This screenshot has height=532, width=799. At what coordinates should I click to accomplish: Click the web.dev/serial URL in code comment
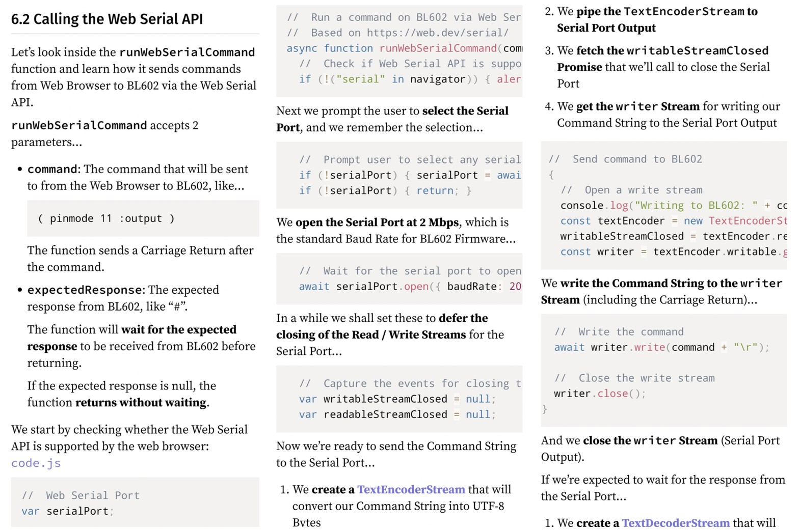click(437, 33)
